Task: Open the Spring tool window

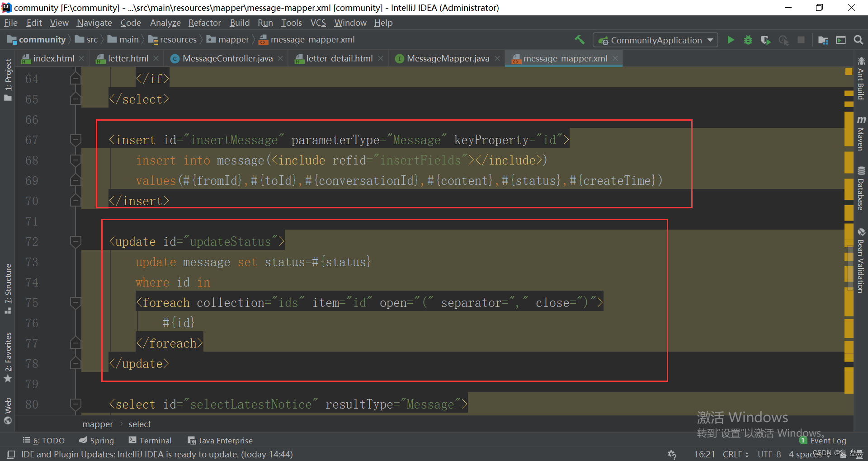Action: click(96, 440)
